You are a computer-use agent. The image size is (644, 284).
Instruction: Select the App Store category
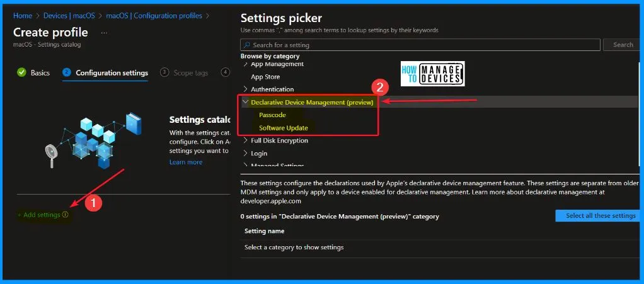265,77
